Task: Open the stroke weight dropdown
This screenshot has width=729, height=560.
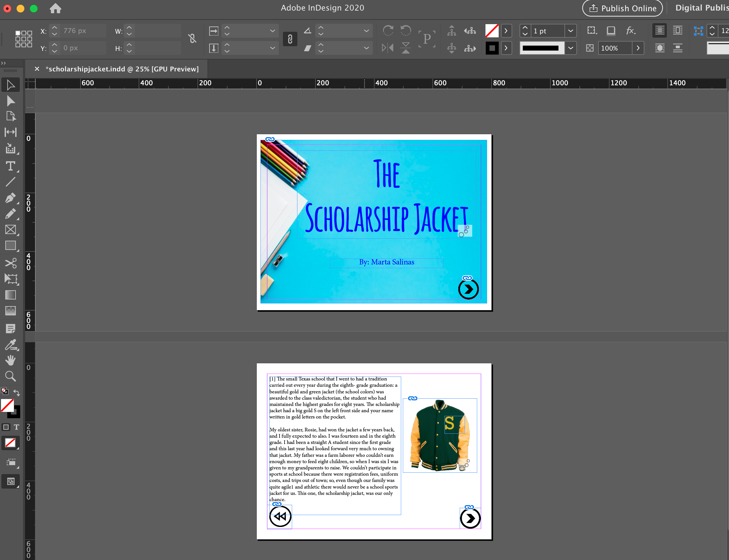Action: click(570, 31)
